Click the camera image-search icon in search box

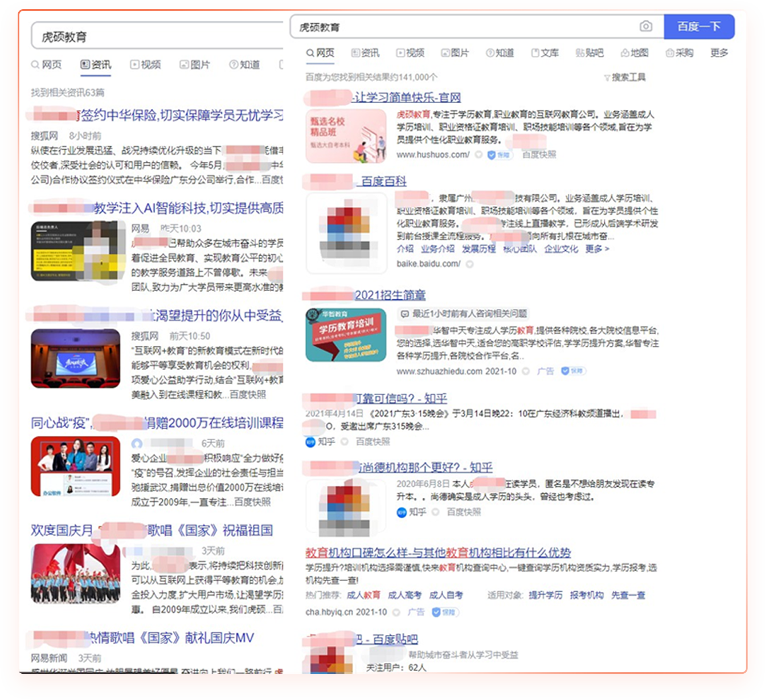(645, 26)
